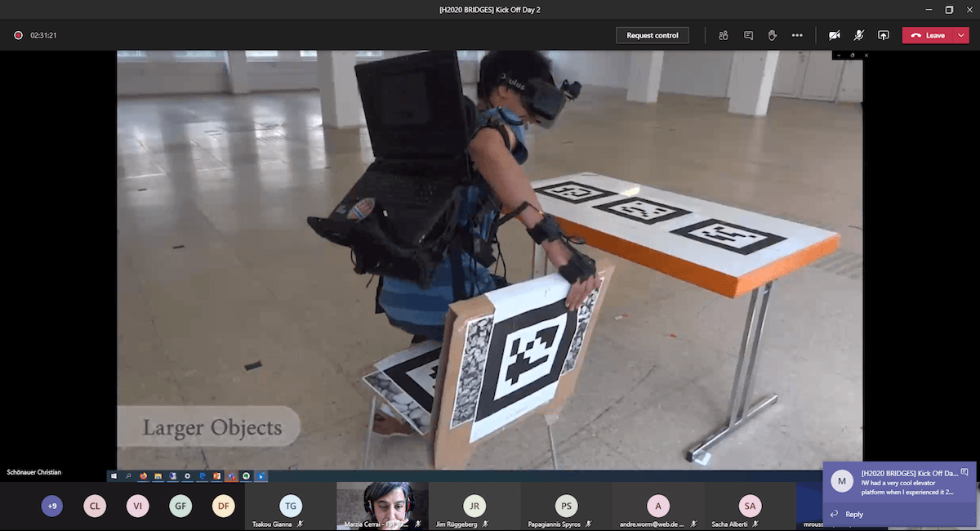Click Tsakou Gianna's TG avatar tile
The image size is (980, 531).
[x=290, y=506]
